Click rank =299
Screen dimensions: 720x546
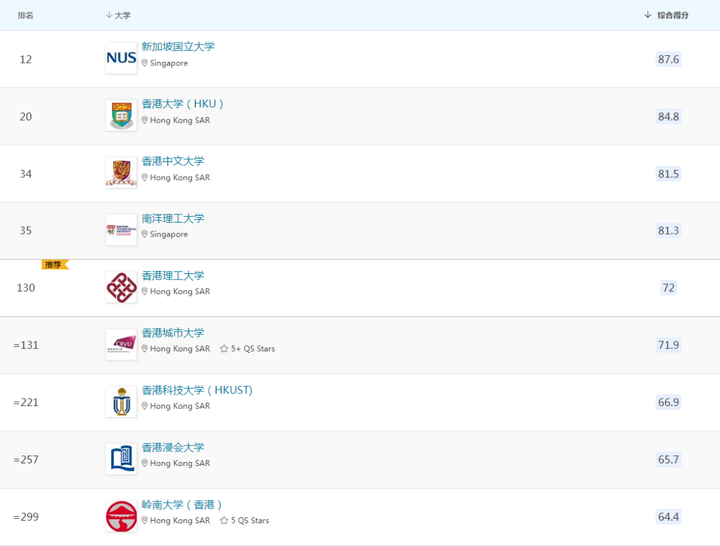(26, 517)
